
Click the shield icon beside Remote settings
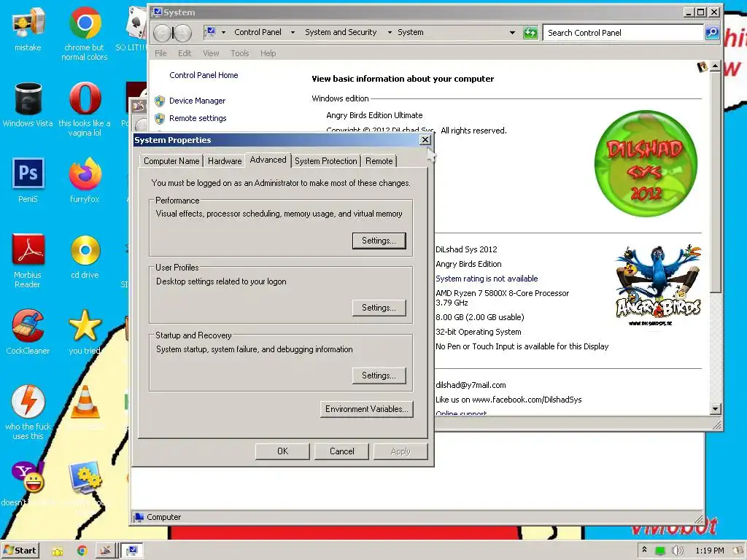click(160, 118)
